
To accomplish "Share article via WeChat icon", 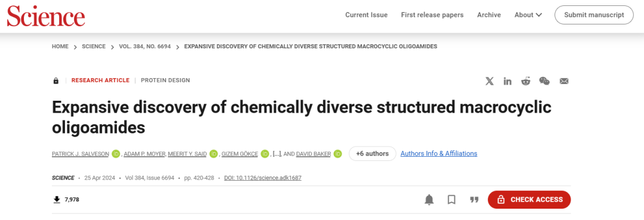I will pos(544,81).
